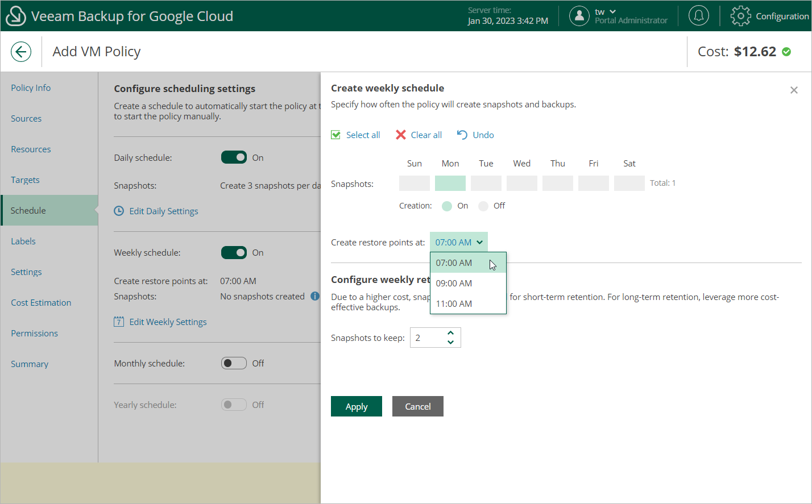Click the calendar icon beside Edit Weekly Settings
Screen dimensions: 812x504
pos(119,322)
